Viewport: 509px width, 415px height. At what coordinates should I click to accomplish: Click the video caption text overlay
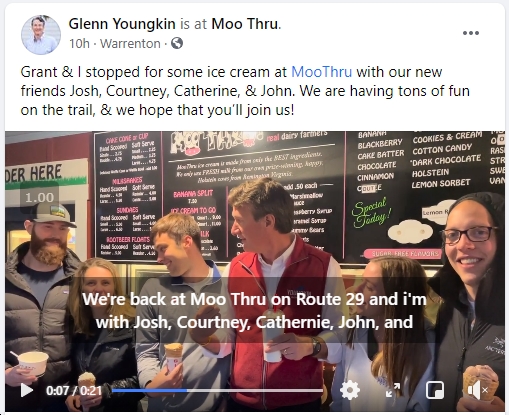254,311
